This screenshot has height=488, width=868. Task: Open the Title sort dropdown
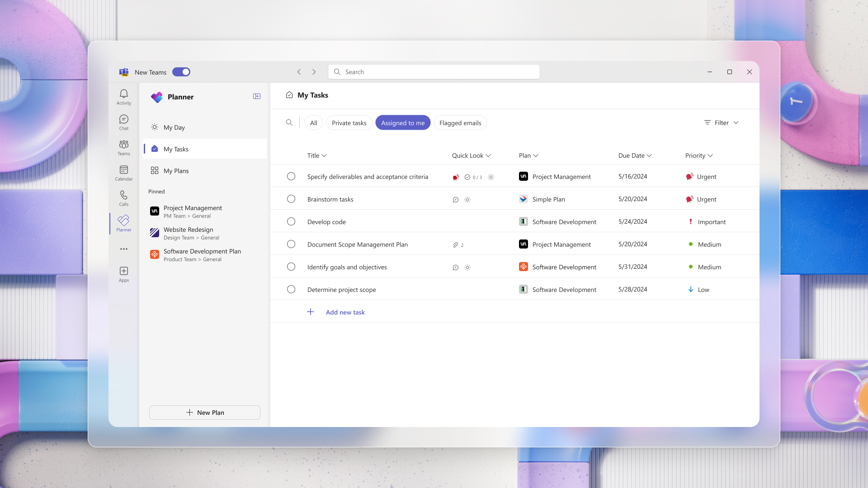click(317, 155)
